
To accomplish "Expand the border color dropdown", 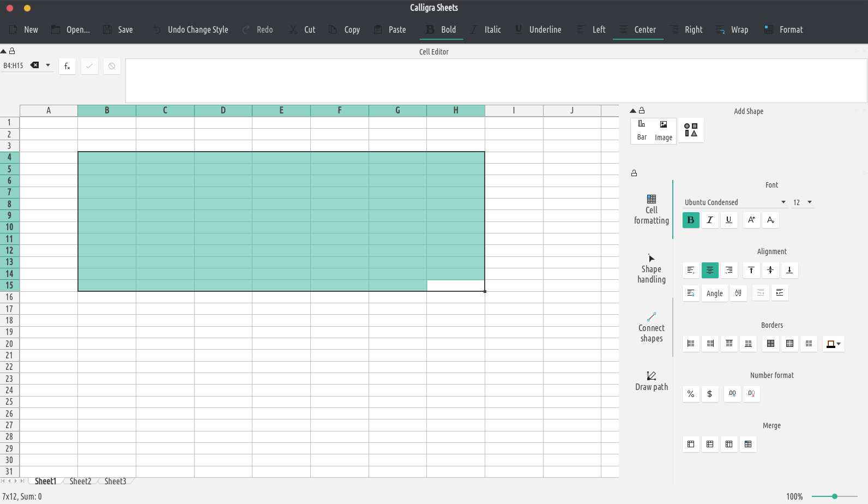I will click(x=839, y=344).
